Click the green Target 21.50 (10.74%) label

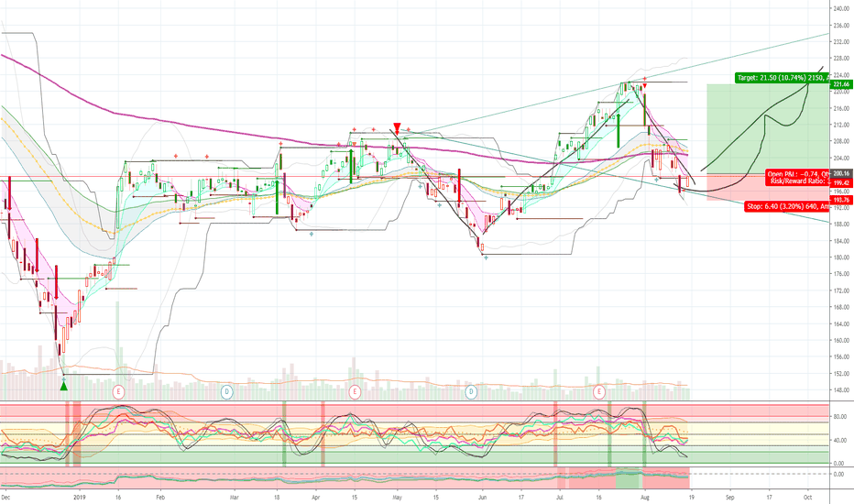pyautogui.click(x=782, y=78)
